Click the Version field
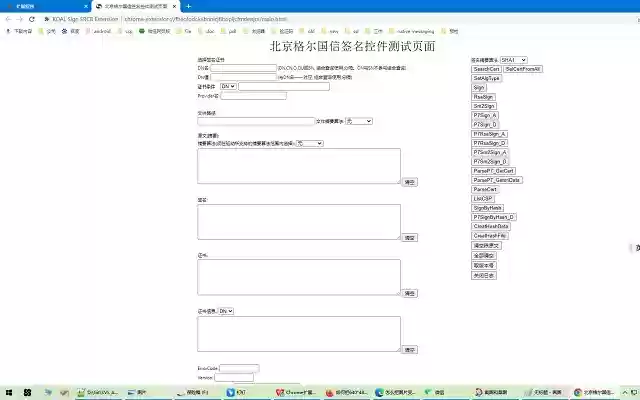This screenshot has height=400, width=640. [x=234, y=378]
